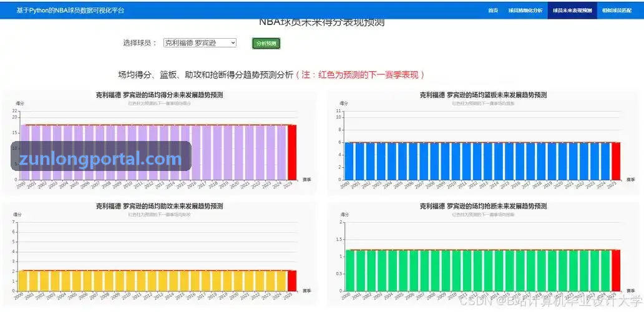Click the red 2025 bar in 场均助攻 chart
644x312 pixels.
pyautogui.click(x=292, y=281)
